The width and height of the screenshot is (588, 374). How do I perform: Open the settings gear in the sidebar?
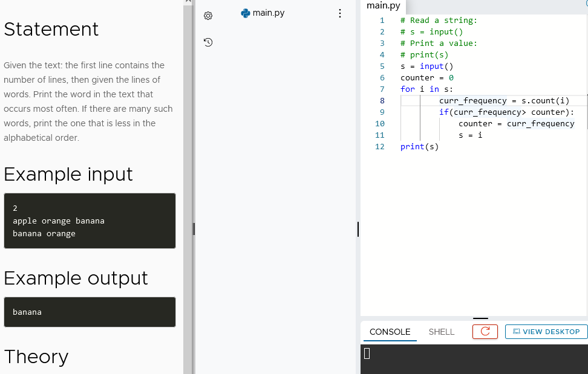[x=208, y=15]
